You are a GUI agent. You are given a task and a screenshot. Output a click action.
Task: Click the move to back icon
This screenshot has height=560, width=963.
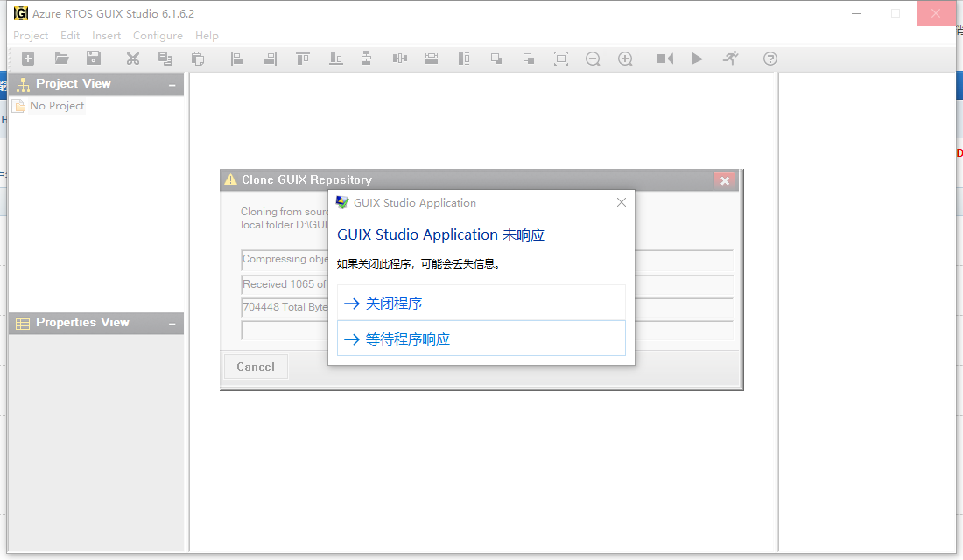528,59
